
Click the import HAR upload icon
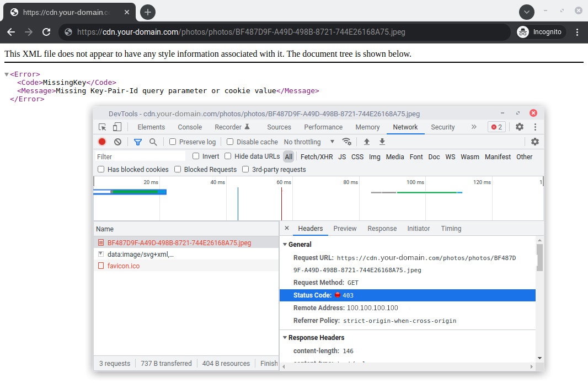point(367,142)
